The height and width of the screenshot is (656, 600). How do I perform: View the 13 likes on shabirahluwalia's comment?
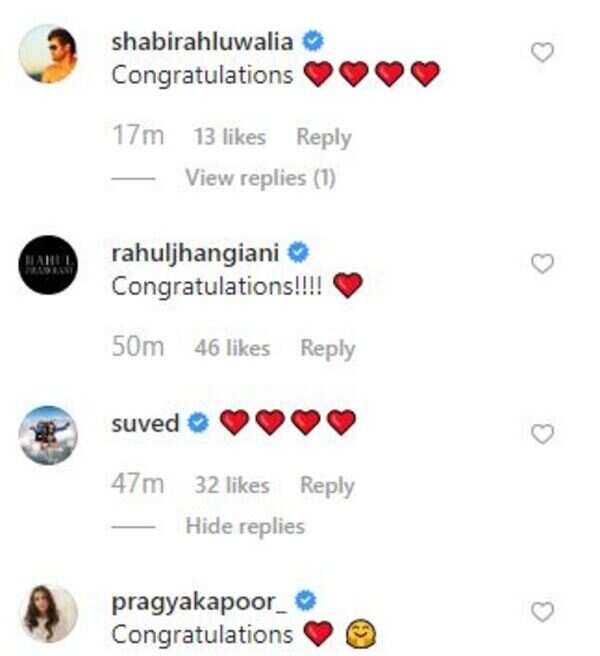pyautogui.click(x=230, y=137)
